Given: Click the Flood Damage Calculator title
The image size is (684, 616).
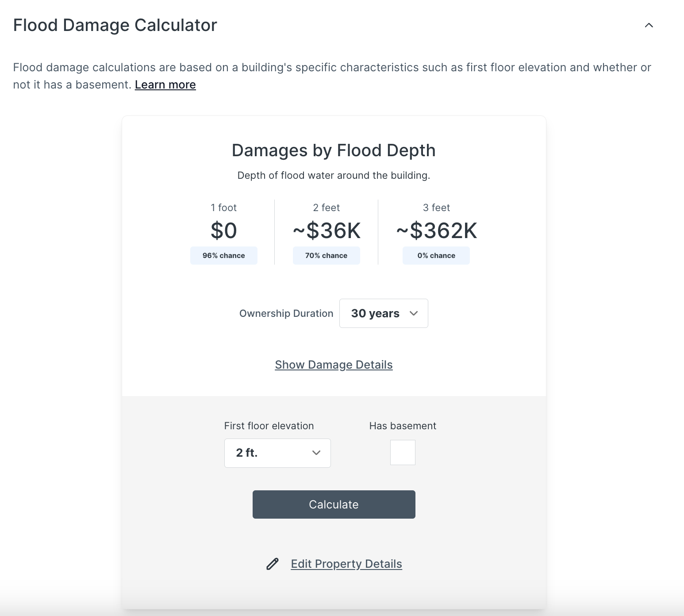Looking at the screenshot, I should click(x=115, y=25).
